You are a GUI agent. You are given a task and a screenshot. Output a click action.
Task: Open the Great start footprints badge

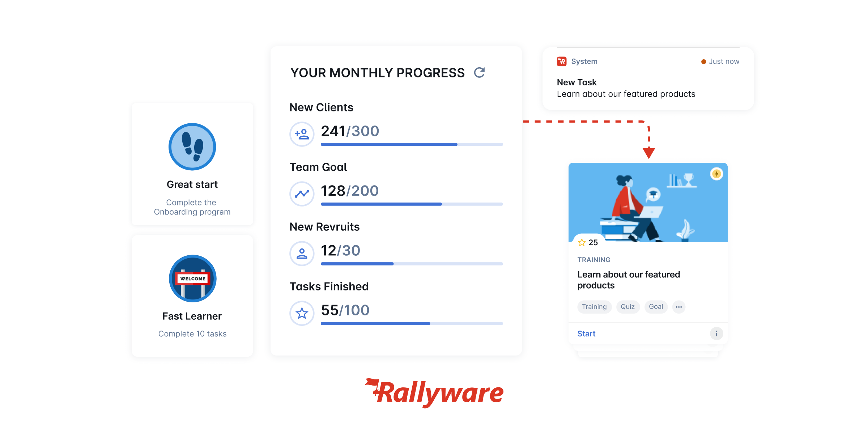click(x=192, y=147)
